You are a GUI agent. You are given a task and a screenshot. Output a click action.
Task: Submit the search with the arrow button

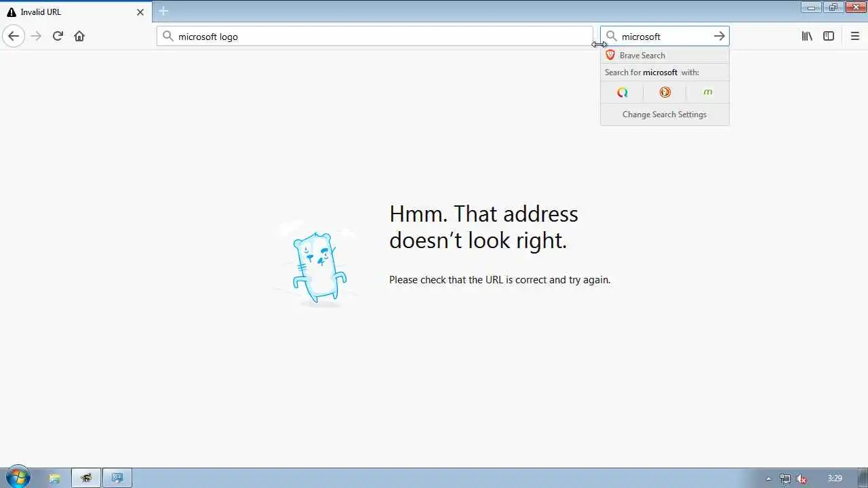coord(719,37)
